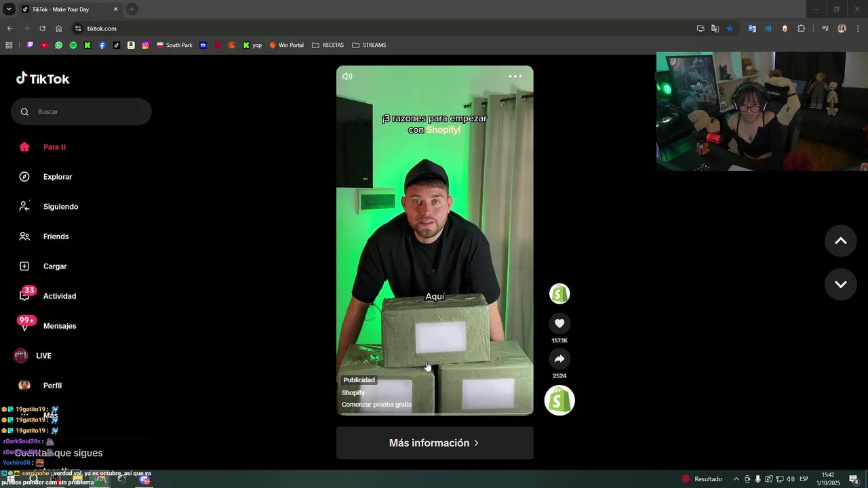
Task: Expand the RECETAS bookmarks folder
Action: coord(328,45)
